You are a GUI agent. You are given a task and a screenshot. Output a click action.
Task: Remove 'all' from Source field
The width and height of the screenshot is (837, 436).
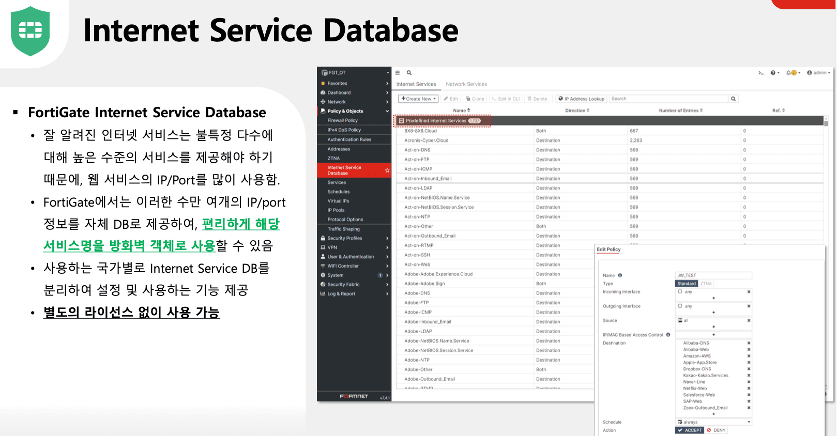coord(748,320)
